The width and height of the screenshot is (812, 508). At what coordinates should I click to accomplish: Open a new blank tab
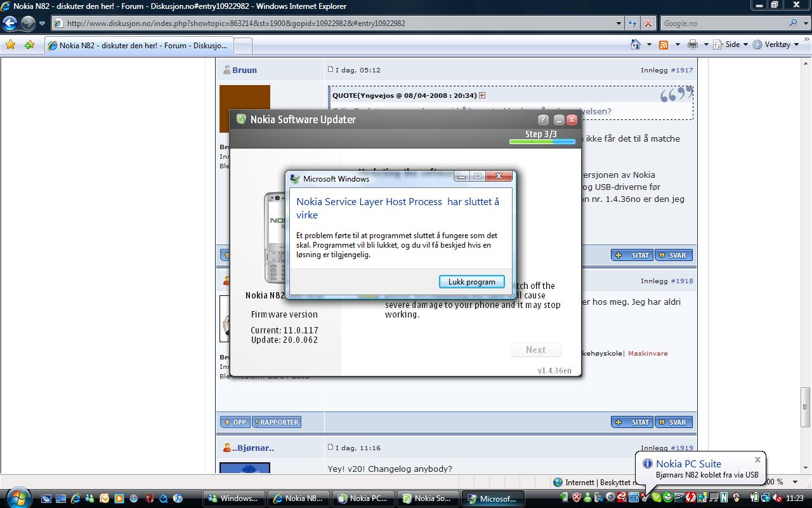click(x=244, y=46)
